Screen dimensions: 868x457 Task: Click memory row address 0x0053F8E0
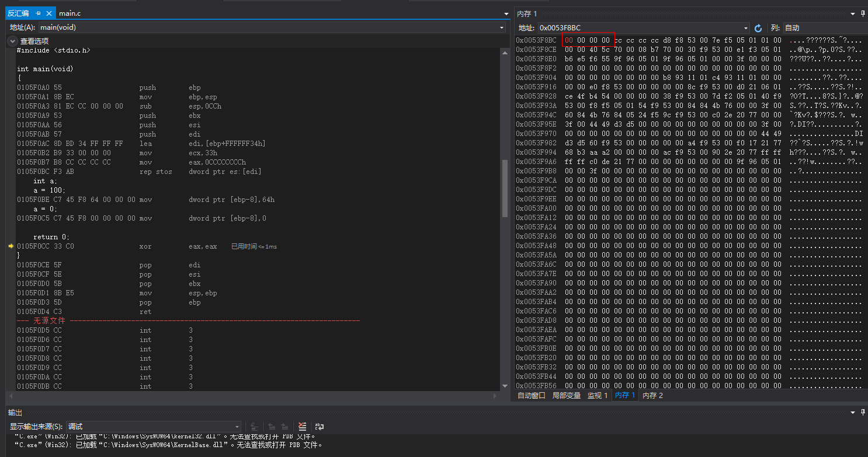[x=536, y=59]
